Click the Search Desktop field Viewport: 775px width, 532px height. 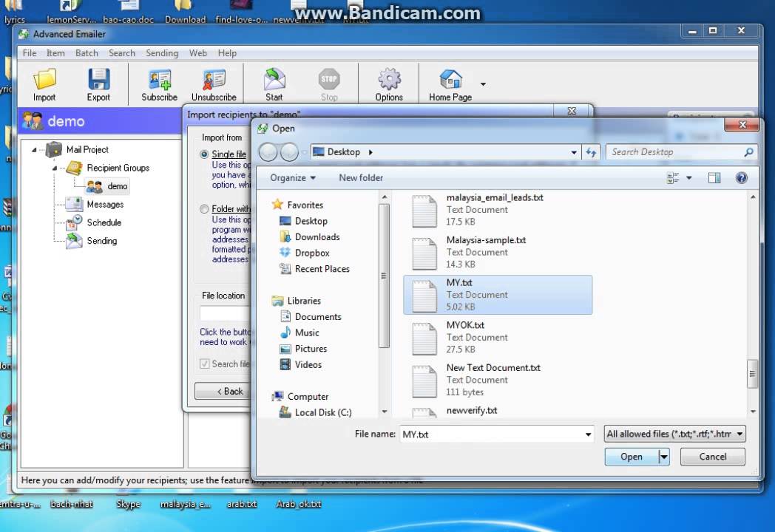[674, 152]
